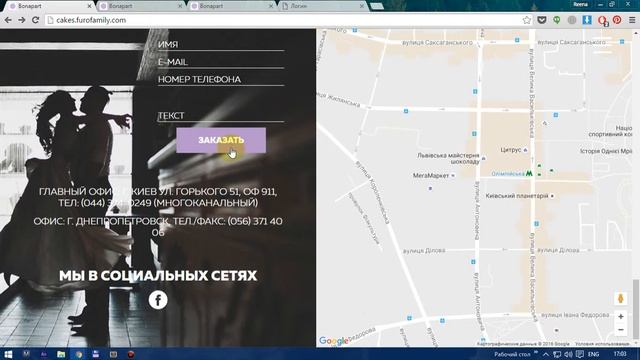Screen dimensions: 640x360
Task: Switch to the third Bonapart tab
Action: click(231, 6)
